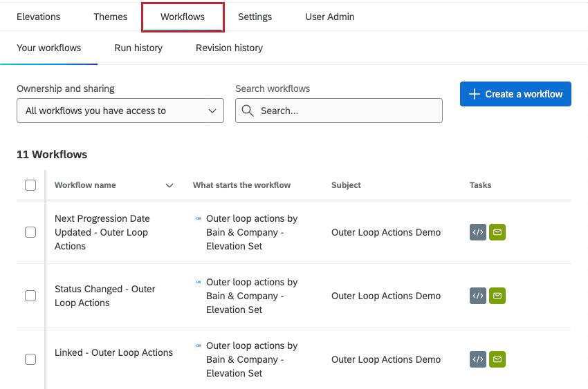Click the plus icon on Create button

click(x=475, y=94)
